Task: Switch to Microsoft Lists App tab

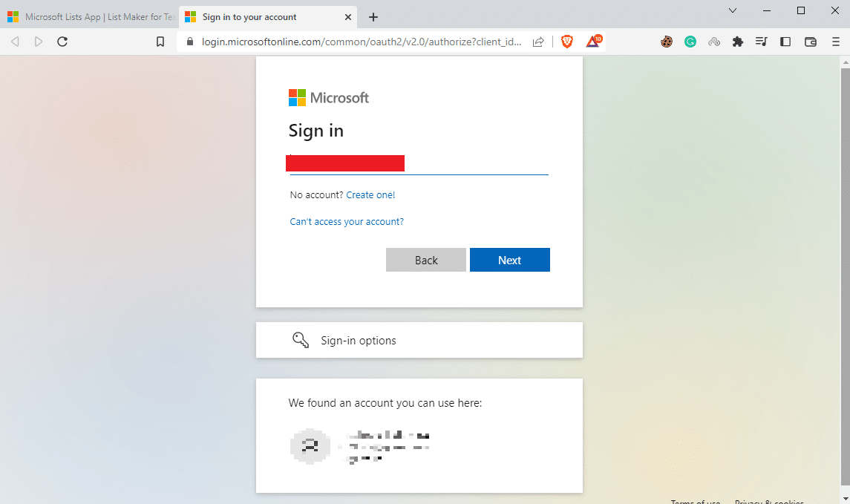Action: tap(90, 17)
